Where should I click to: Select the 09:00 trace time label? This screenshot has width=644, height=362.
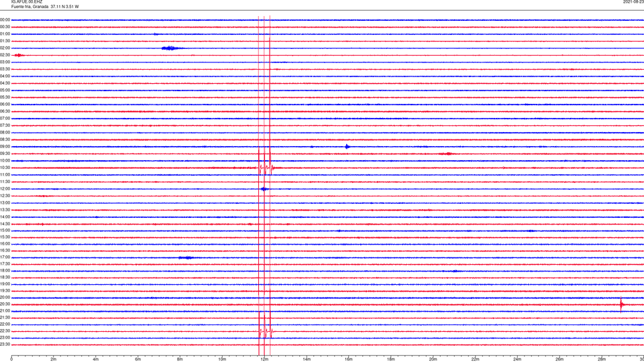pos(5,147)
